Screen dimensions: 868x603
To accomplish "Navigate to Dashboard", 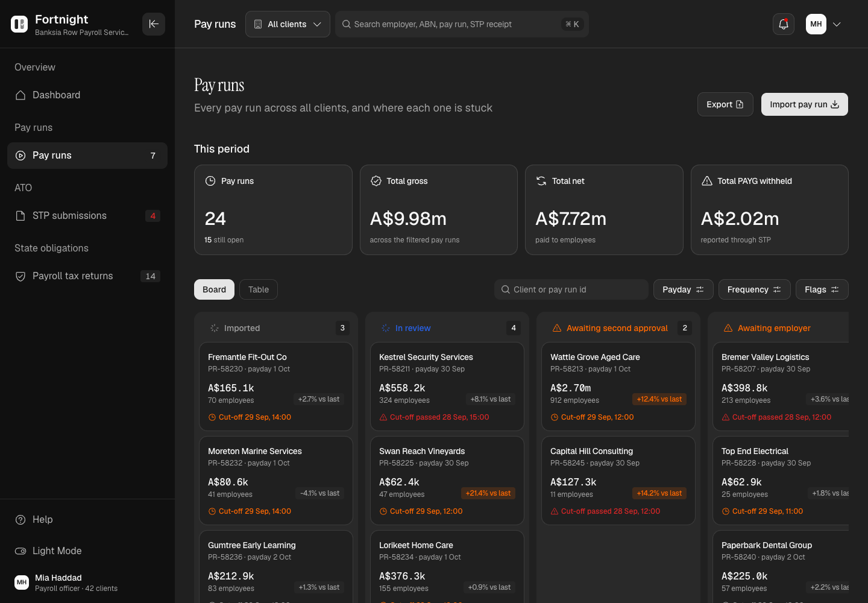I will point(87,95).
